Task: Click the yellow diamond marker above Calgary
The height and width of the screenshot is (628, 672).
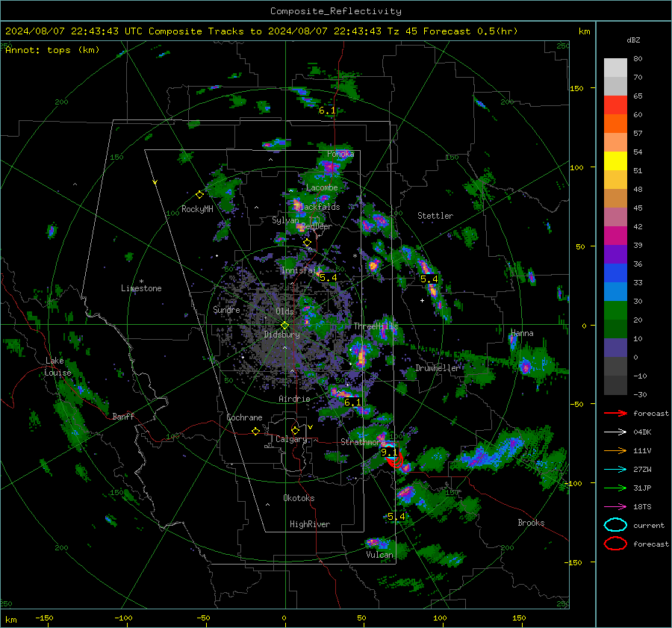Action: [295, 430]
